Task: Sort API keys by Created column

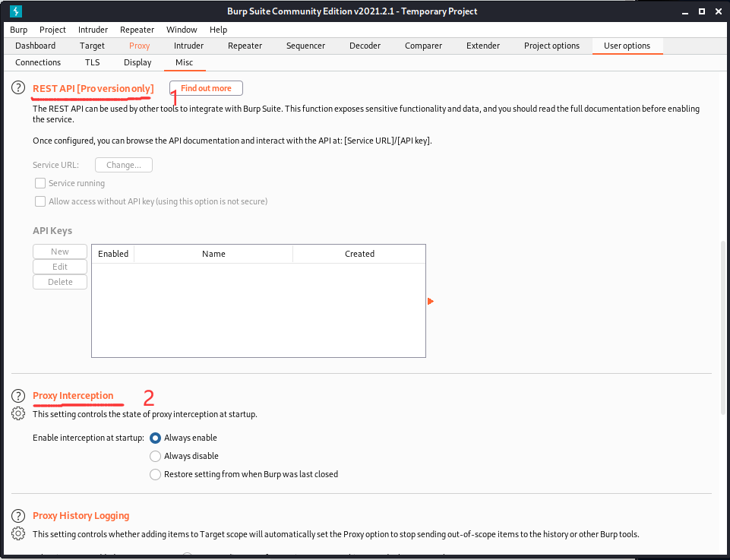Action: pos(359,254)
